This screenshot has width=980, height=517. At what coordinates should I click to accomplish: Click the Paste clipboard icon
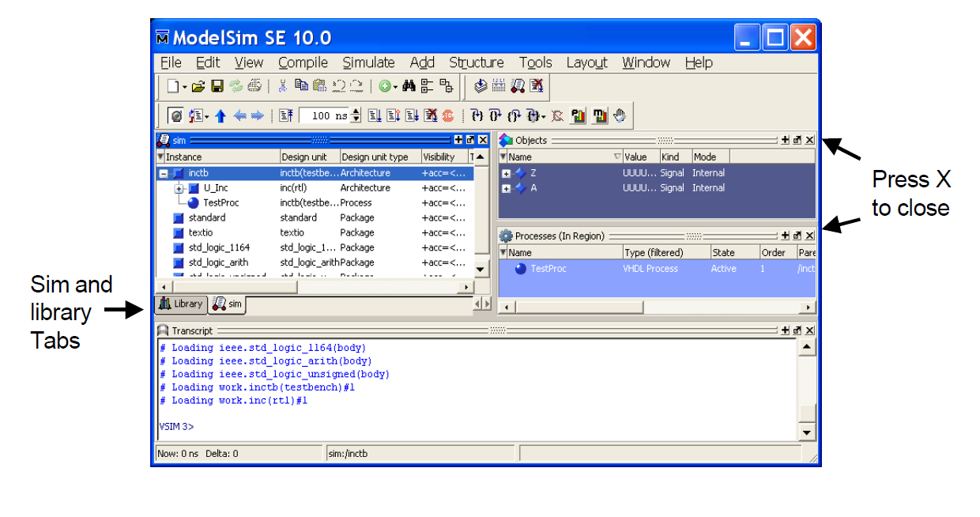click(x=319, y=86)
